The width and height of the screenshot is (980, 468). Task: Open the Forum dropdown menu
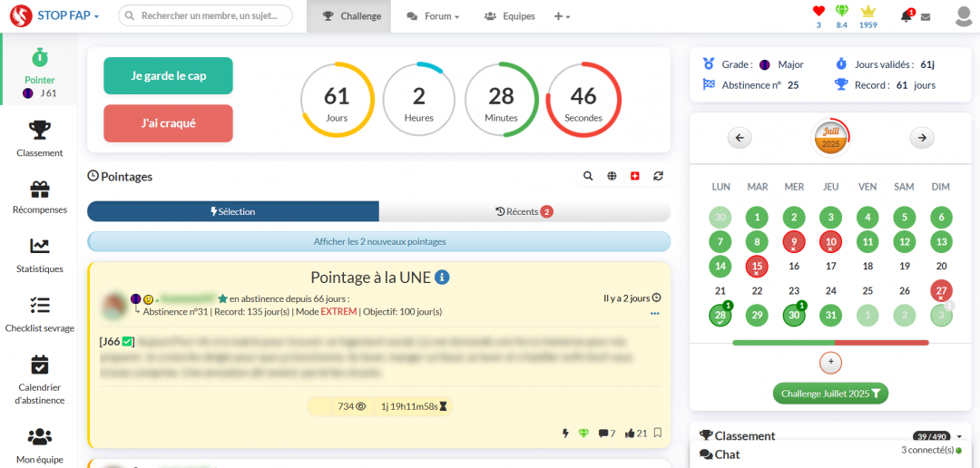[x=433, y=16]
